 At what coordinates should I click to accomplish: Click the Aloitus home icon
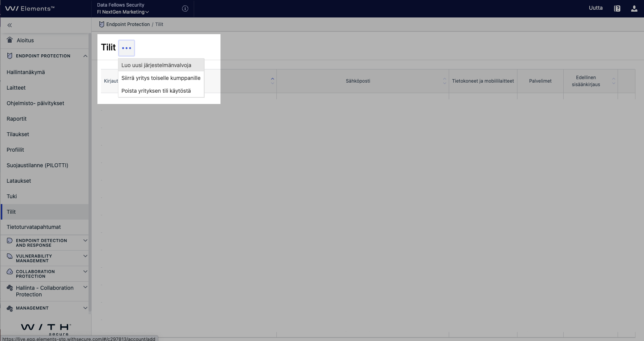coord(10,40)
